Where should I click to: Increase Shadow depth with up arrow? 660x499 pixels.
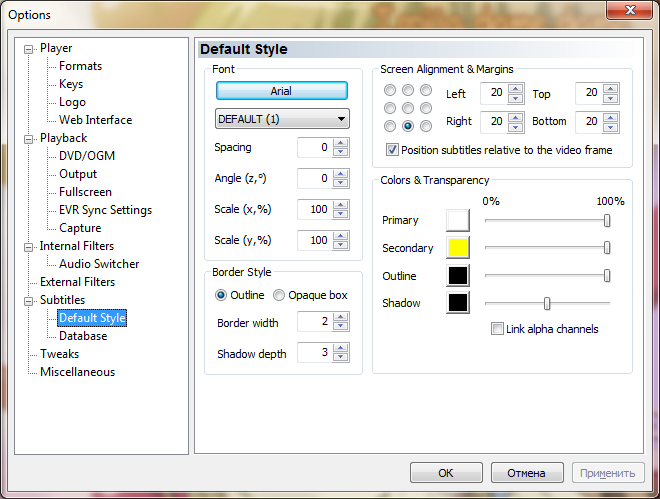pos(341,348)
